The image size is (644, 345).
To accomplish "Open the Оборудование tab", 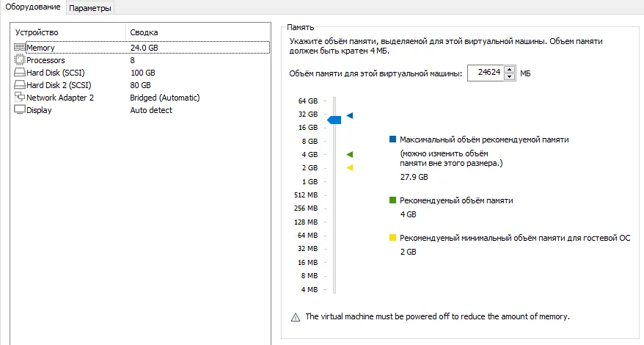I will 33,7.
